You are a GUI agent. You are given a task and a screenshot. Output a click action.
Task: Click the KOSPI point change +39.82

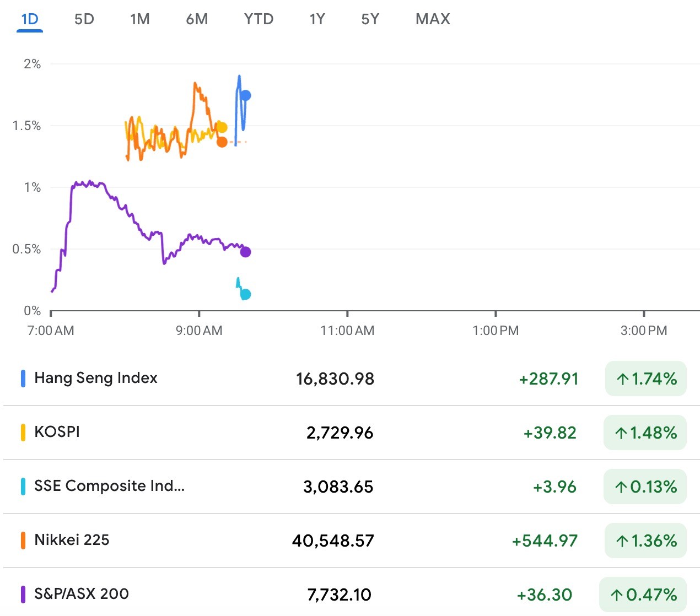[550, 433]
